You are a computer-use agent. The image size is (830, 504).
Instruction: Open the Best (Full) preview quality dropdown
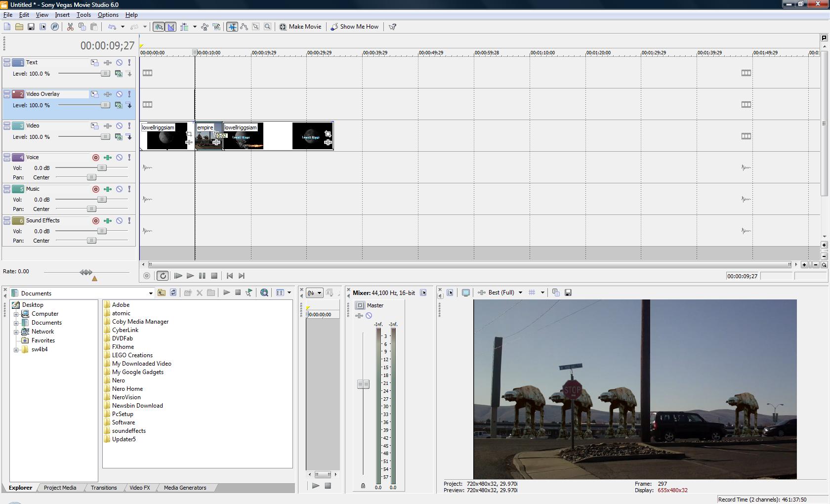520,293
